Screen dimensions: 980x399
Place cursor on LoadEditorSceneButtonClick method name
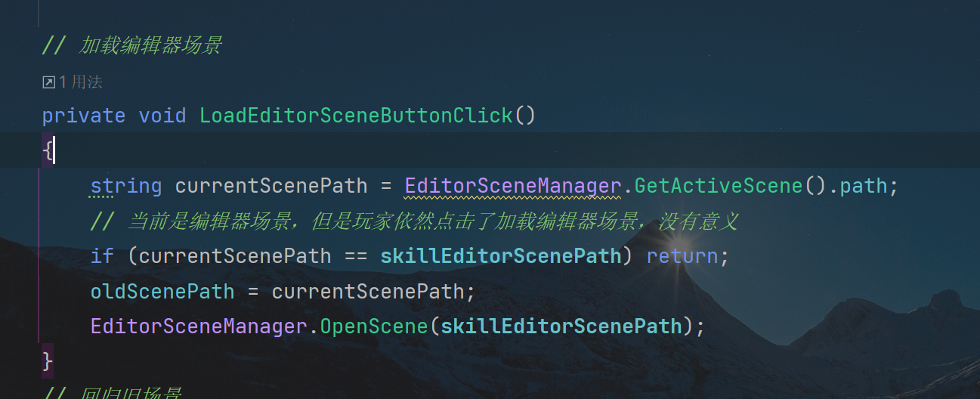pos(356,116)
